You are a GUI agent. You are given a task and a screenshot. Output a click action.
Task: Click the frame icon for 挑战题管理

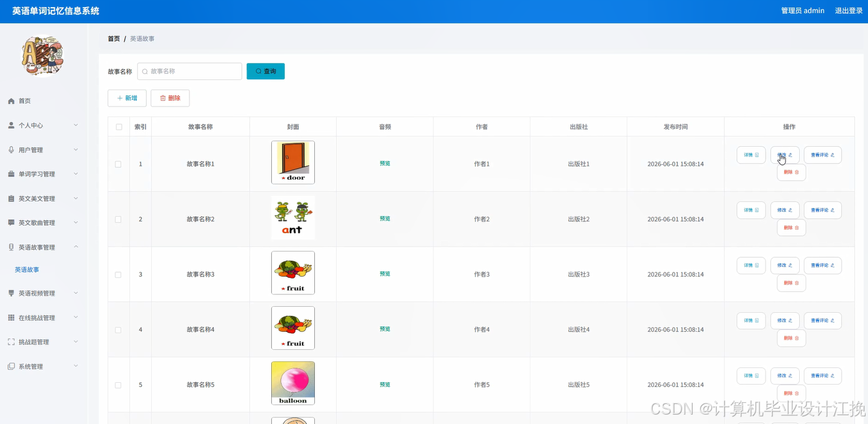[11, 342]
